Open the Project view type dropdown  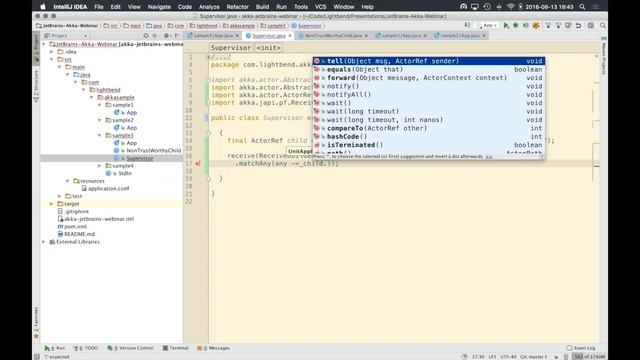tap(66, 36)
